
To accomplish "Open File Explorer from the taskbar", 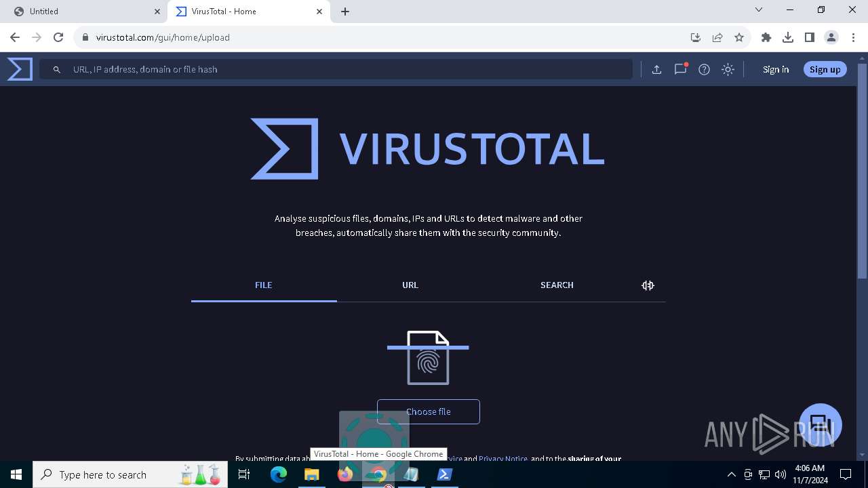I will (312, 474).
